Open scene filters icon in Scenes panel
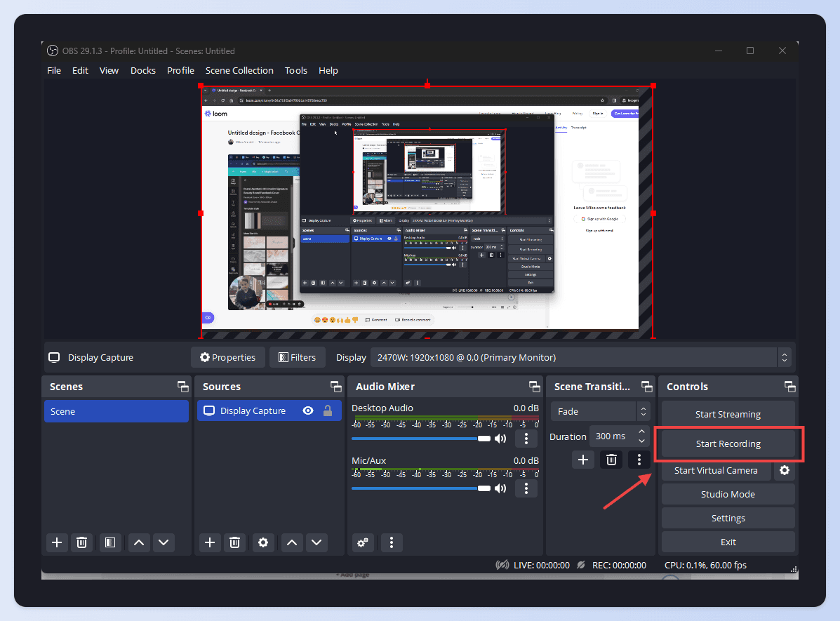The width and height of the screenshot is (840, 621). tap(109, 542)
